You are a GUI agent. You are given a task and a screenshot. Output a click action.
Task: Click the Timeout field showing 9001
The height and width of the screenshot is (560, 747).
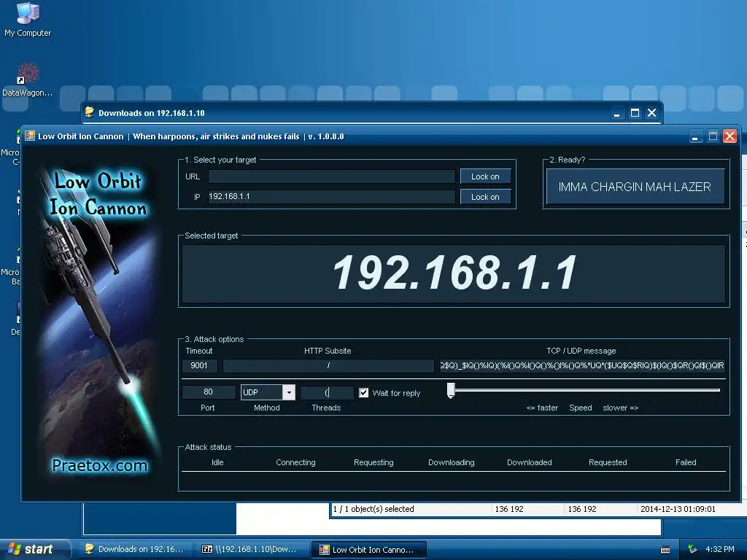tap(200, 366)
